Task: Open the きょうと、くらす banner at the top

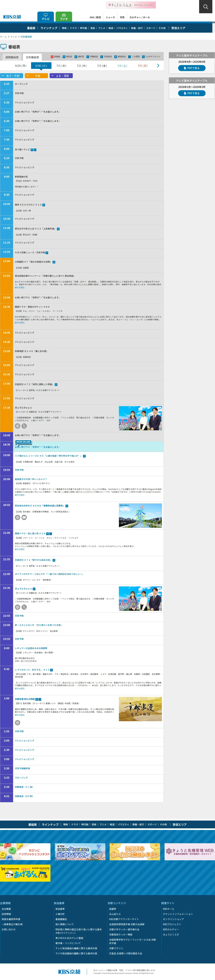Action: click(x=131, y=5)
